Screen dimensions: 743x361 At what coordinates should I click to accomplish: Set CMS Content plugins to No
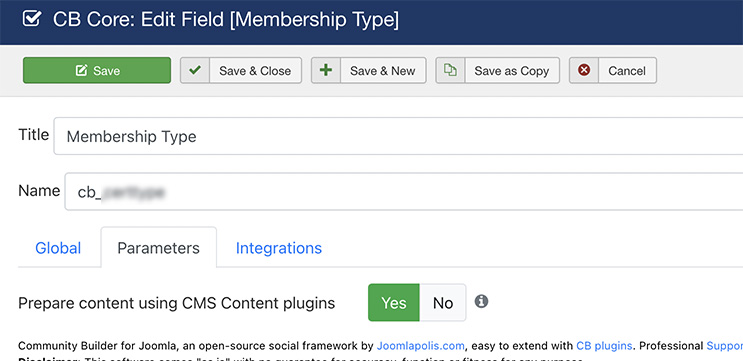[x=443, y=303]
